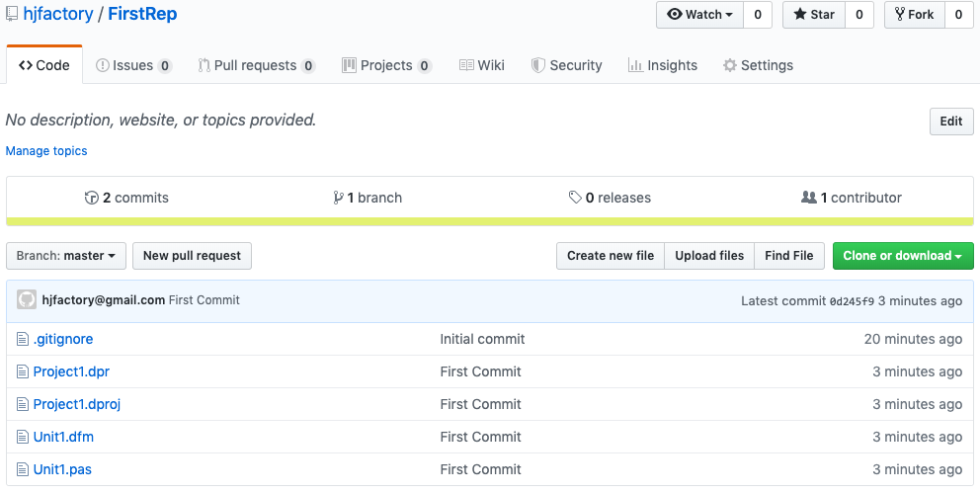View the 1 contributor page
Viewport: 980px width, 493px height.
852,198
